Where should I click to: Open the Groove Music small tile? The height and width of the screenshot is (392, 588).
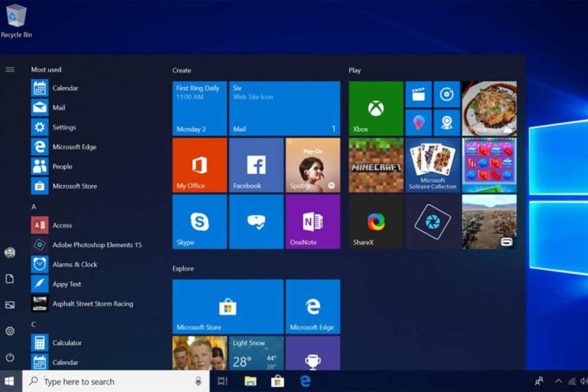click(x=447, y=94)
